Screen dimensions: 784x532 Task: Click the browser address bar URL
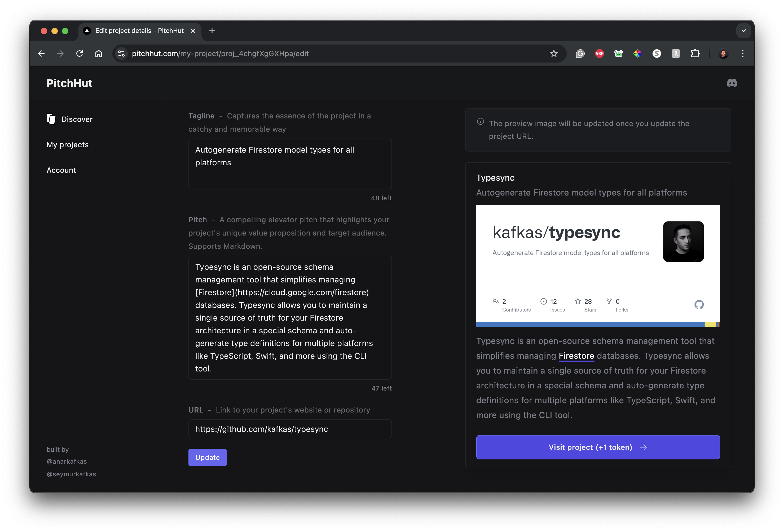pos(220,54)
